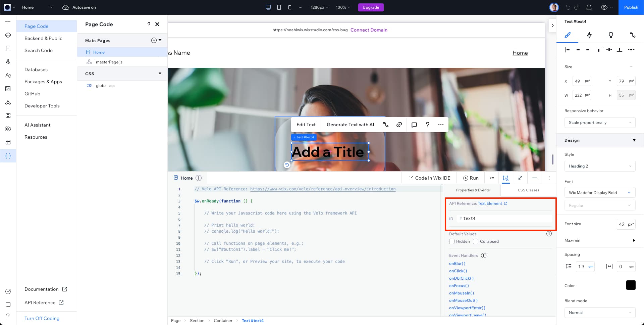Expand the code editor to full screen
The width and height of the screenshot is (644, 325).
520,178
